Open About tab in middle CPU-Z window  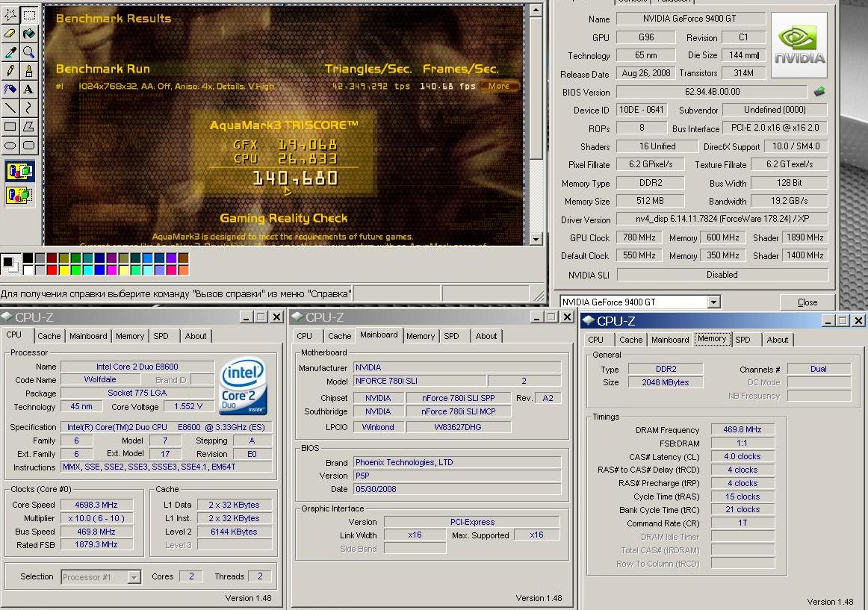(486, 336)
